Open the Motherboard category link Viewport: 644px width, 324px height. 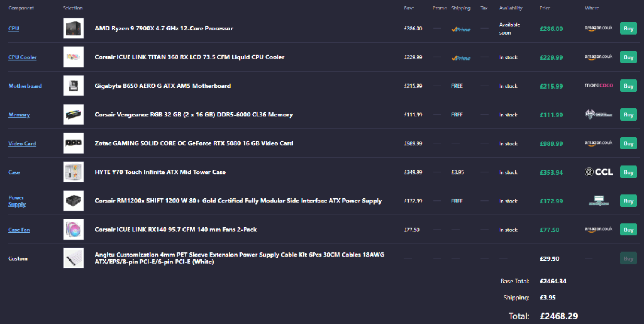point(25,86)
